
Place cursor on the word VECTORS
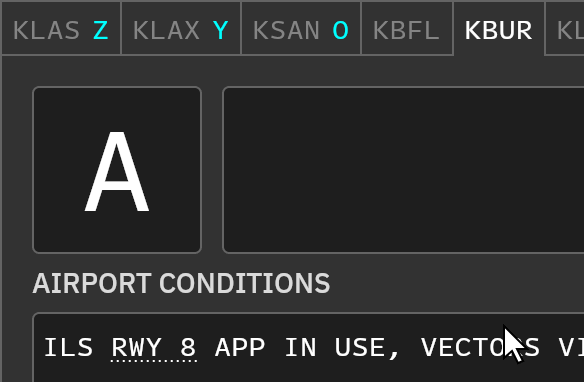pyautogui.click(x=480, y=347)
